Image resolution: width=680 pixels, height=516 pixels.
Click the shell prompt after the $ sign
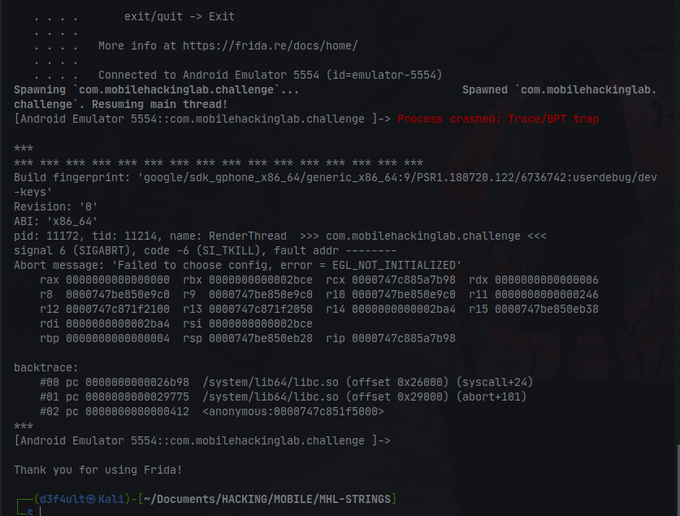click(x=40, y=512)
